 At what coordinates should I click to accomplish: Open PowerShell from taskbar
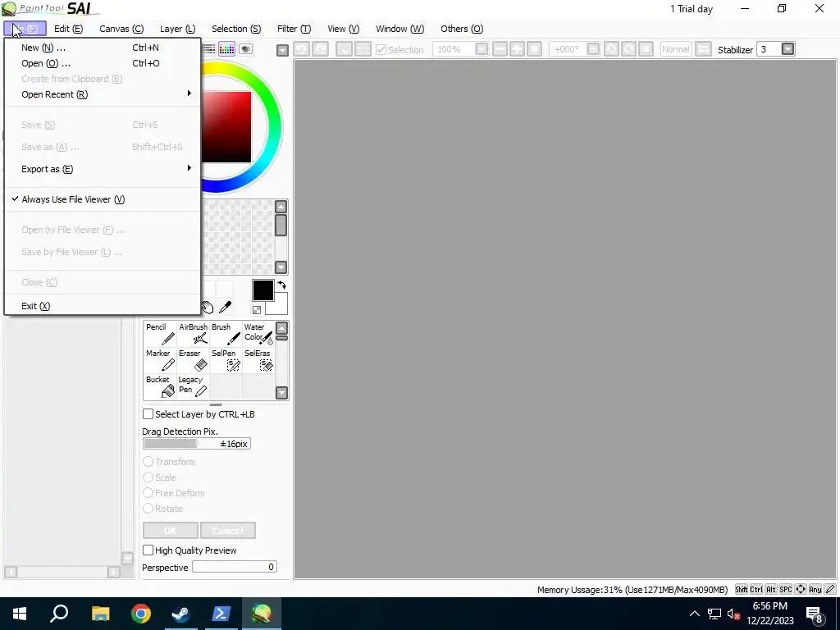[x=221, y=614]
